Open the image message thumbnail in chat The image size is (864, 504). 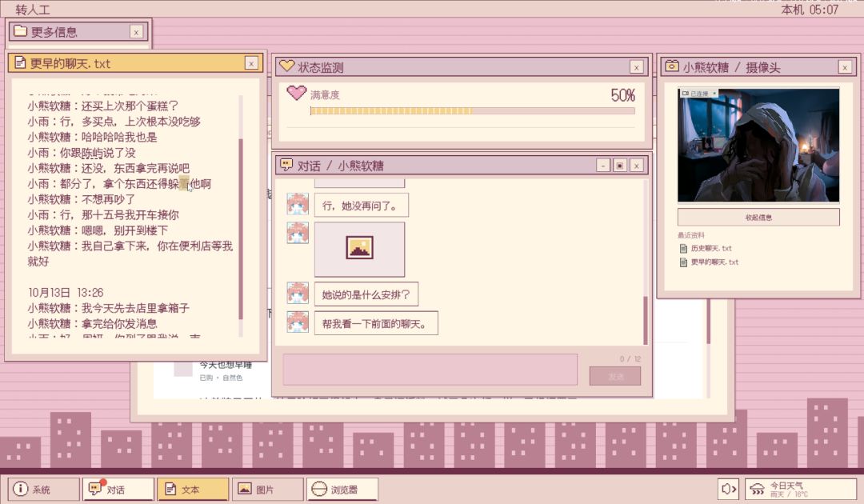359,249
